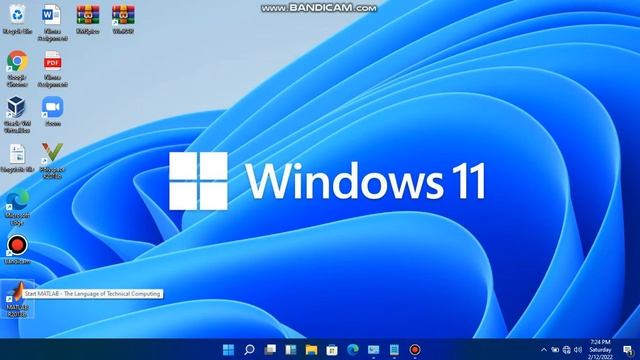Open the Word document desktop file

pos(52,22)
